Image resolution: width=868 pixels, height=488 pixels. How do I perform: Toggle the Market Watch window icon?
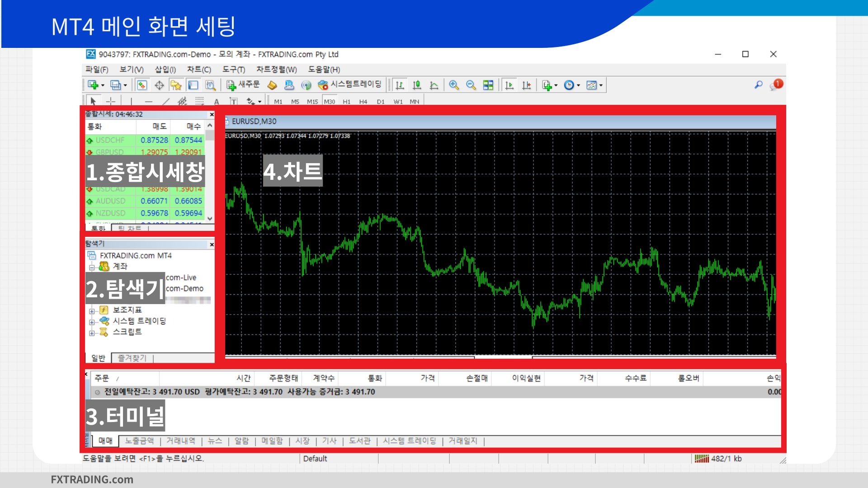[x=142, y=85]
